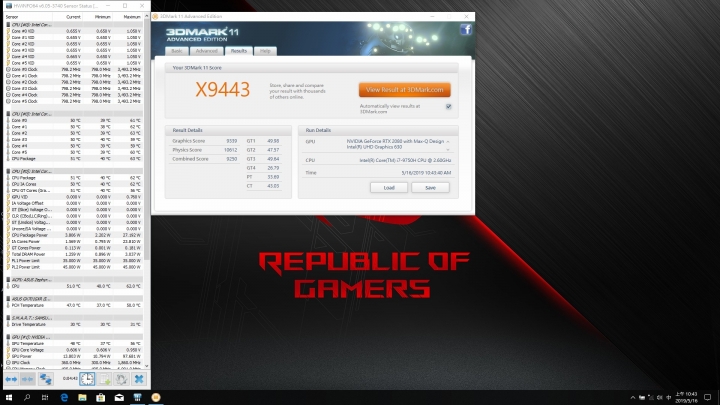Click the Physics Score row in Result Details
Image resolution: width=720 pixels, height=405 pixels.
tap(204, 150)
